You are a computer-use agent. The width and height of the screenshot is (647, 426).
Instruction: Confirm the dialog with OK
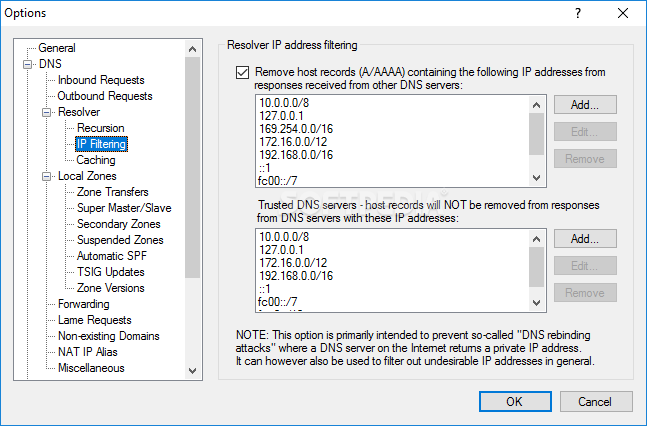click(515, 402)
